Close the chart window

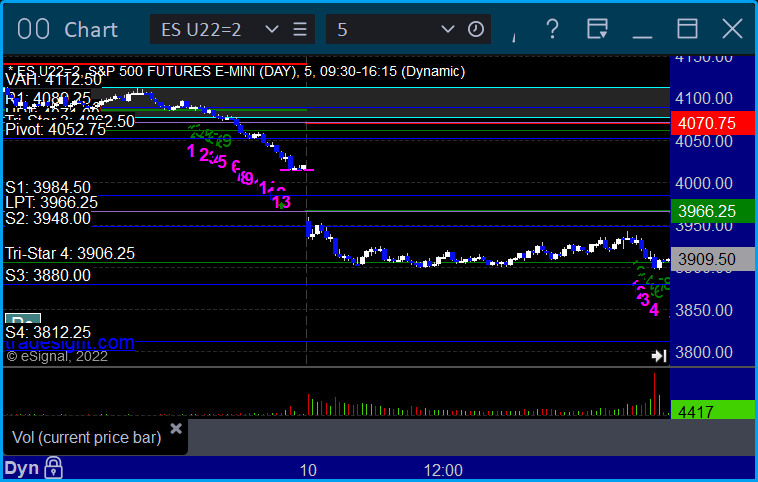pyautogui.click(x=732, y=29)
